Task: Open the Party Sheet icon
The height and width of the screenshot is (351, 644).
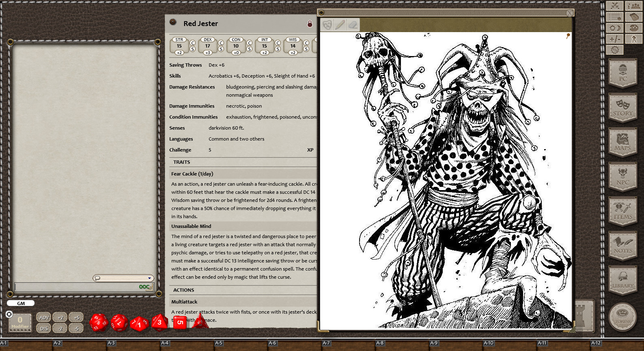Action: 633,6
